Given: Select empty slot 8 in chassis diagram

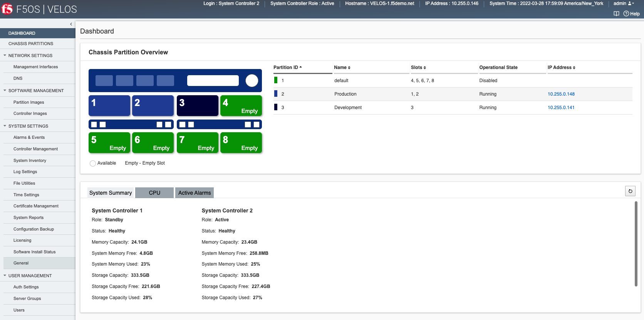Looking at the screenshot, I should point(241,143).
